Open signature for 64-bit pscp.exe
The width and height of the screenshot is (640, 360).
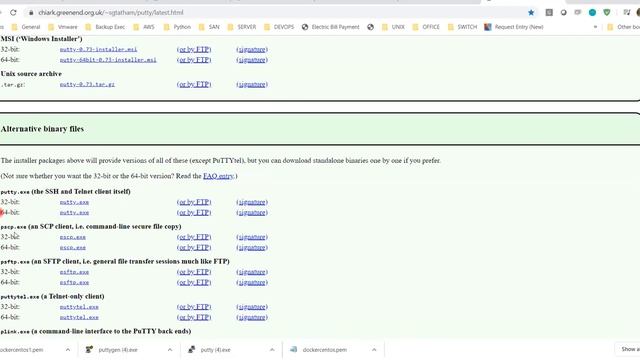(252, 248)
